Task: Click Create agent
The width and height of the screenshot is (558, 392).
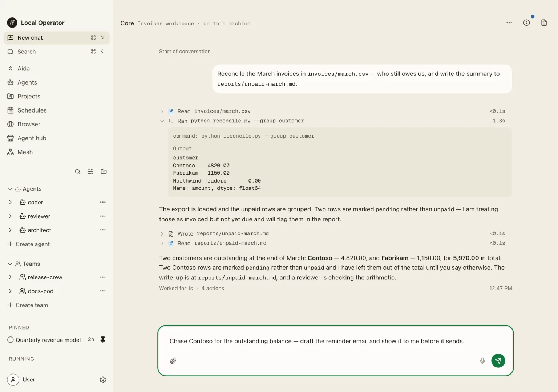Action: point(29,244)
